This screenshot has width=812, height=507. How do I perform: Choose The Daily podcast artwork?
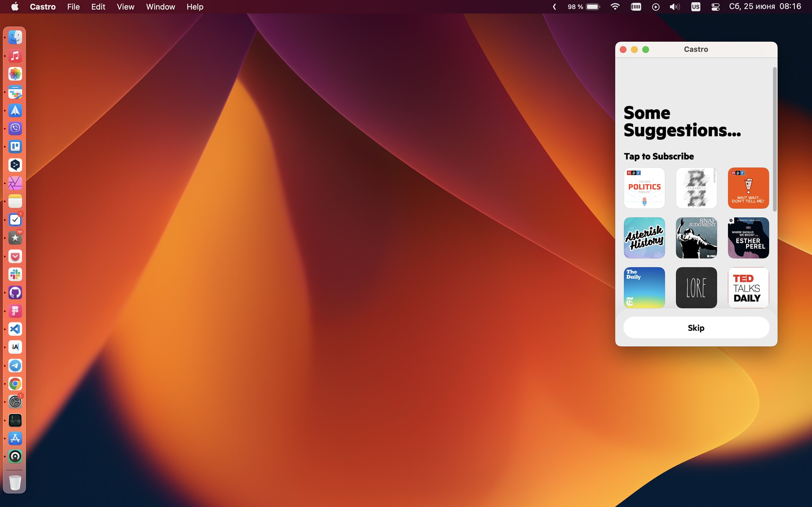tap(644, 288)
